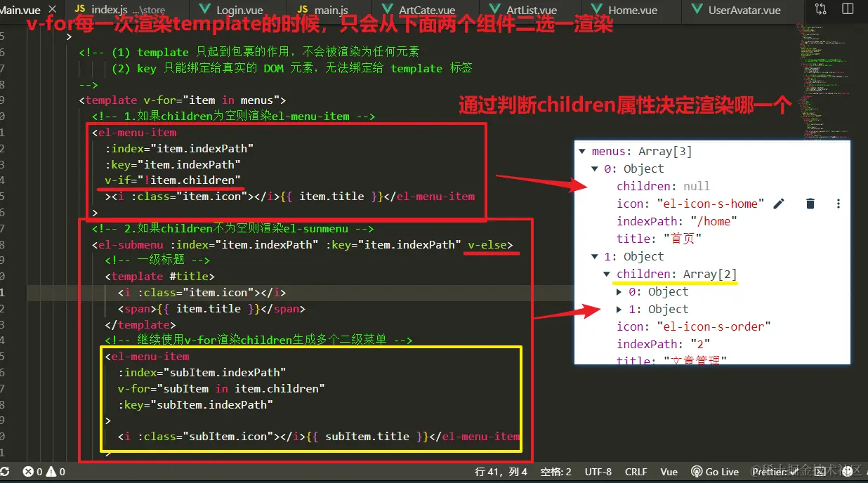Click the errors count icon in status bar
The width and height of the screenshot is (868, 483).
[29, 472]
